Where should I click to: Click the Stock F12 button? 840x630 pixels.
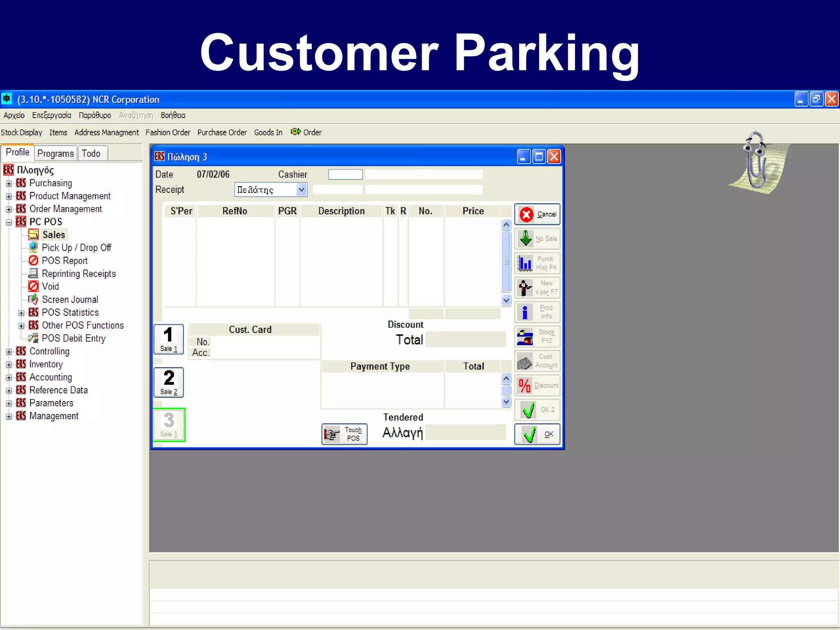[537, 336]
